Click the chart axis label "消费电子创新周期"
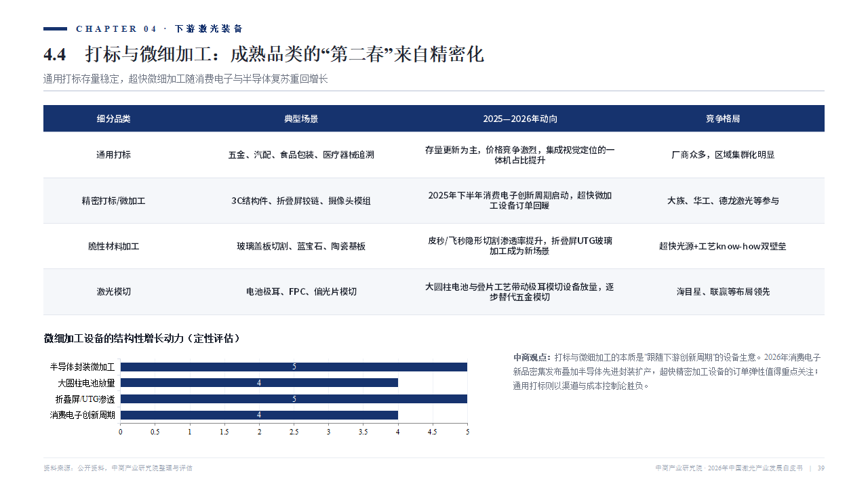Screen dimensions: 868x488 pos(82,415)
